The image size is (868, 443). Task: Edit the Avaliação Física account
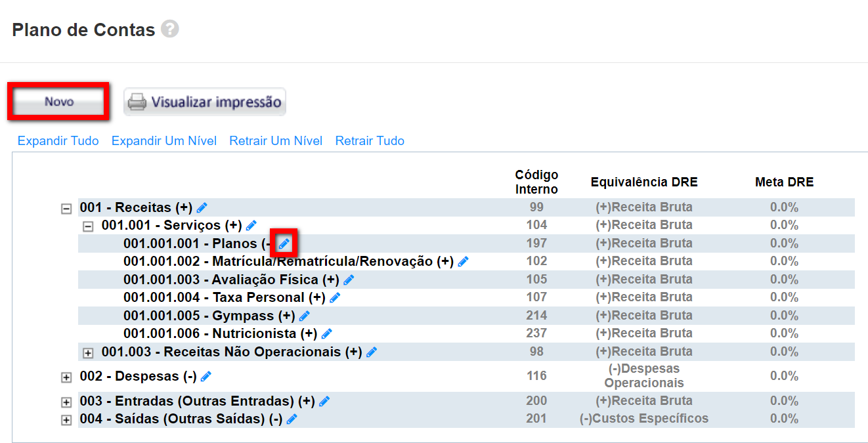348,280
